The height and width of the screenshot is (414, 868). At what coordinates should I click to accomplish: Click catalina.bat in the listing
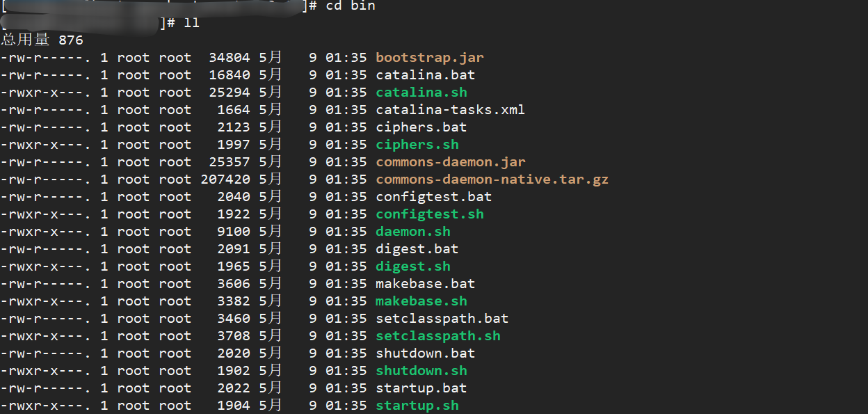[x=425, y=75]
